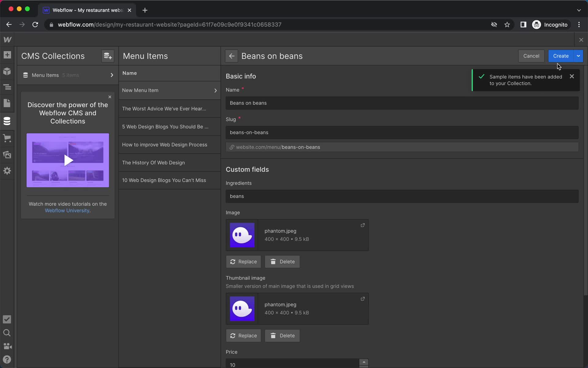The image size is (588, 368).
Task: Select the Webflow browser tab
Action: pyautogui.click(x=87, y=10)
